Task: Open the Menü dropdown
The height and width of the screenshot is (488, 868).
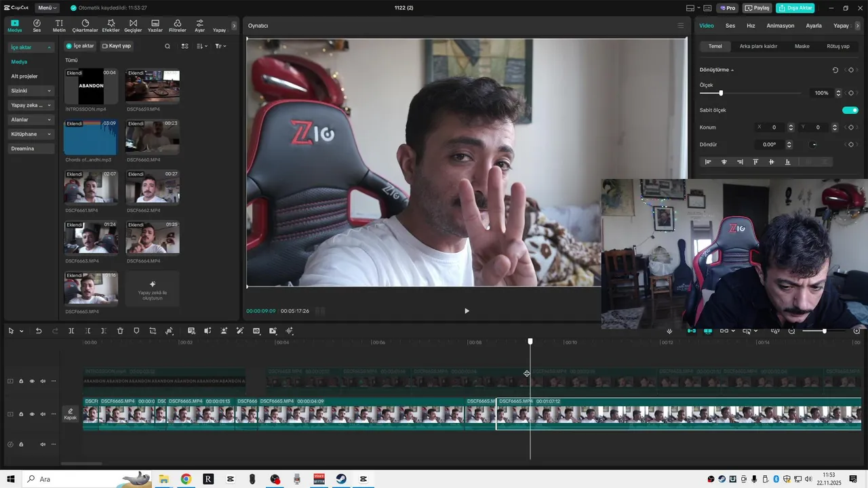Action: coord(47,8)
